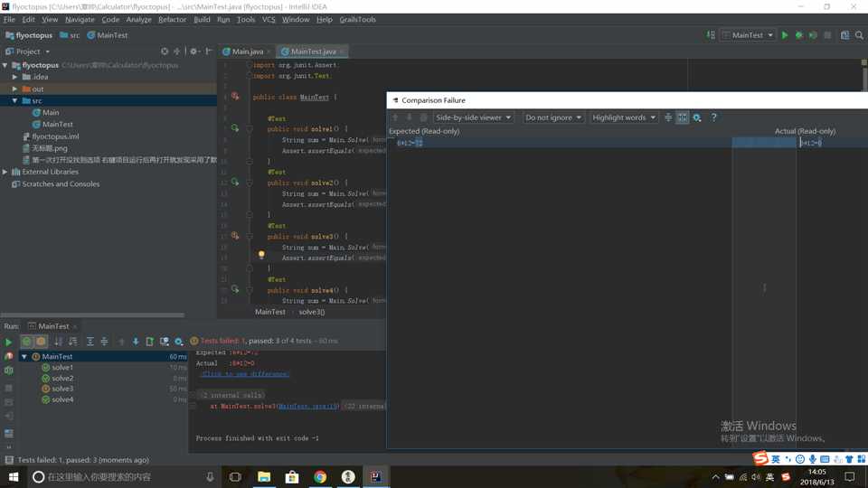This screenshot has width=868, height=488.
Task: Expand External Libraries in project tree
Action: click(5, 172)
